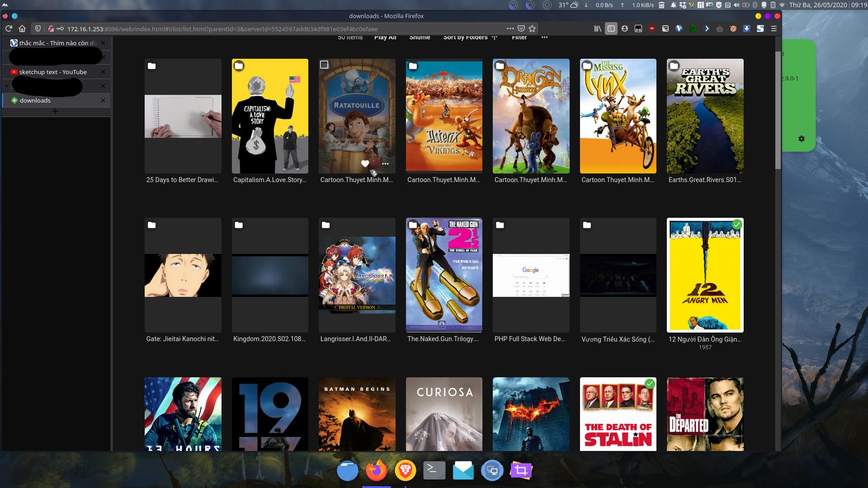Open the list's three-dot more menu
The image size is (868, 488).
click(x=544, y=37)
